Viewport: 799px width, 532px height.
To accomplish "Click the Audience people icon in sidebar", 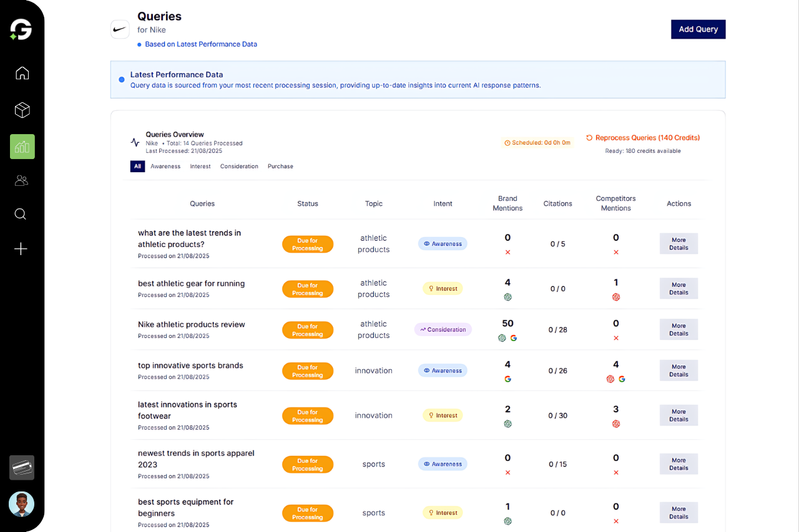I will [x=22, y=180].
